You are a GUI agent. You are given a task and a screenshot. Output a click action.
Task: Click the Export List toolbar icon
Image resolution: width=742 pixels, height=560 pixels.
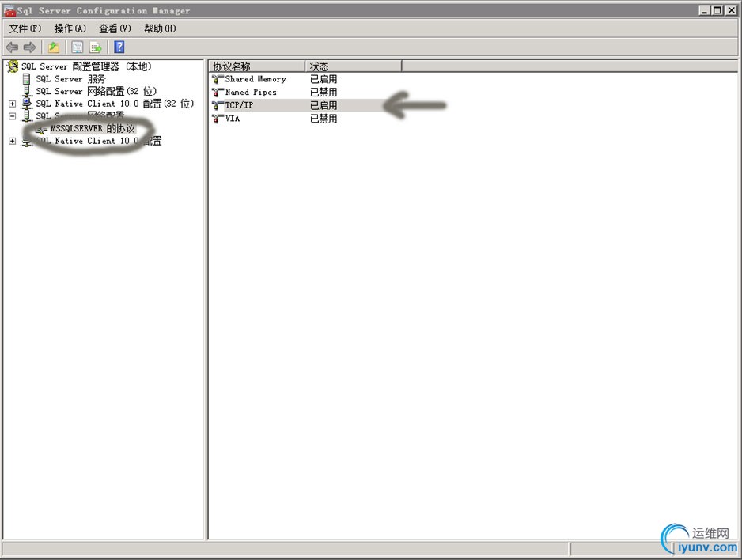point(96,47)
